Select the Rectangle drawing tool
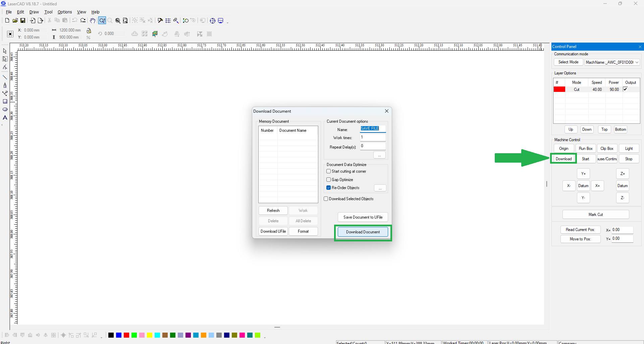The width and height of the screenshot is (644, 344). [x=5, y=102]
